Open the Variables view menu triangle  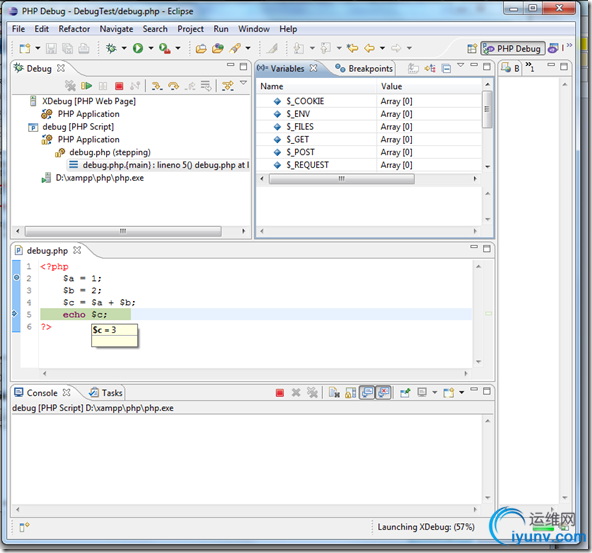[460, 65]
